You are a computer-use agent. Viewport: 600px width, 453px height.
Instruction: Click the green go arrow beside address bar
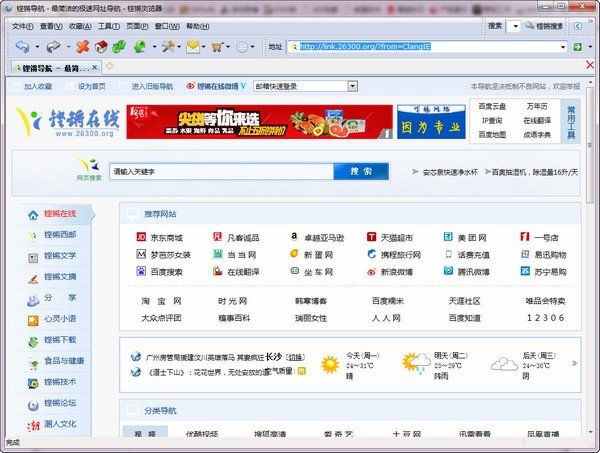pyautogui.click(x=577, y=47)
